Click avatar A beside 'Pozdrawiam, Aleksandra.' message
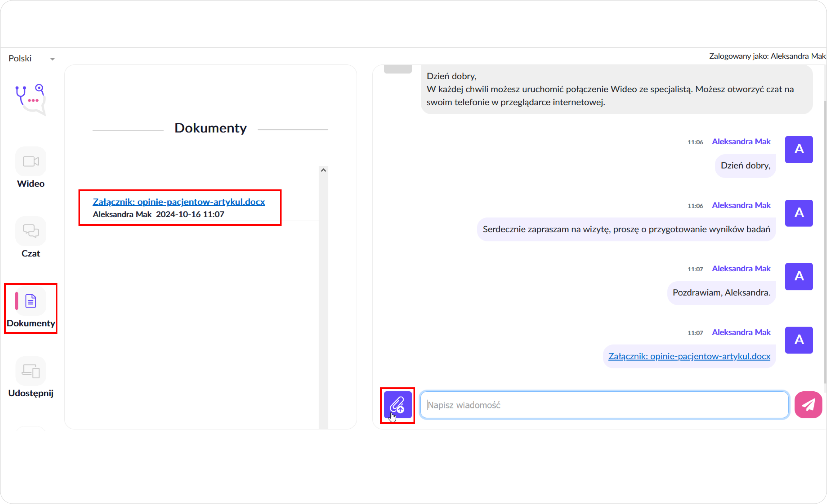This screenshot has height=504, width=827. pos(799,276)
